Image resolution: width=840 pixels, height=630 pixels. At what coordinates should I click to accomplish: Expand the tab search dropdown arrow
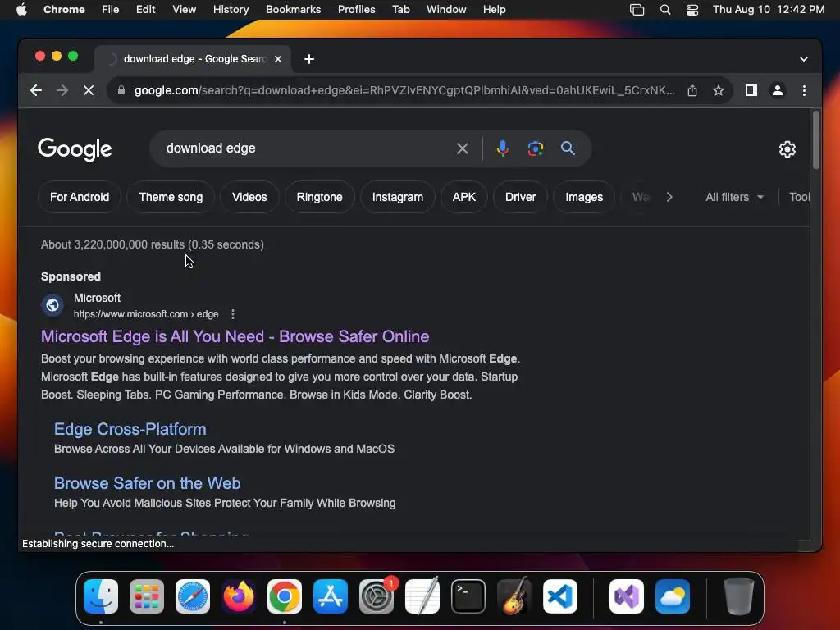tap(804, 59)
